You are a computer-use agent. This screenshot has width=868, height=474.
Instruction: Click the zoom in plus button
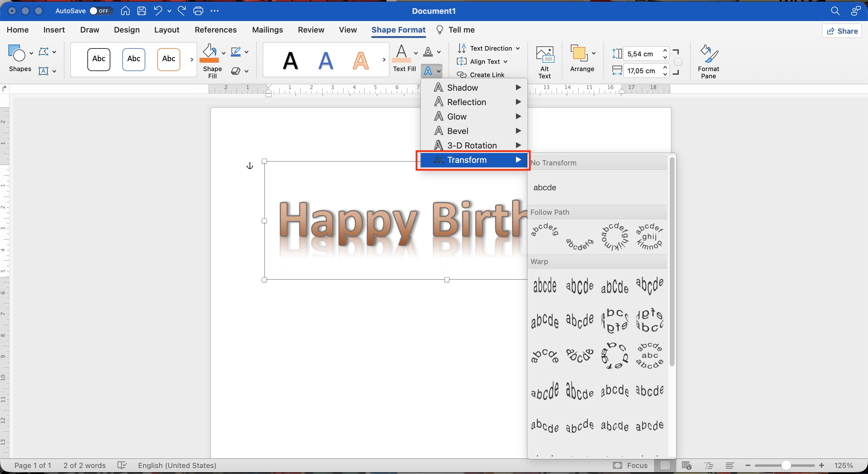point(822,465)
